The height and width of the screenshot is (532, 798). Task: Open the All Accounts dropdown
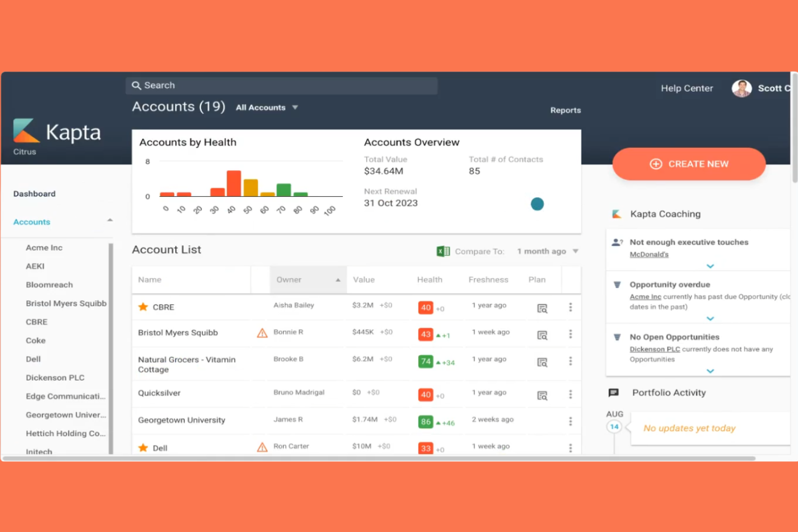pyautogui.click(x=267, y=107)
